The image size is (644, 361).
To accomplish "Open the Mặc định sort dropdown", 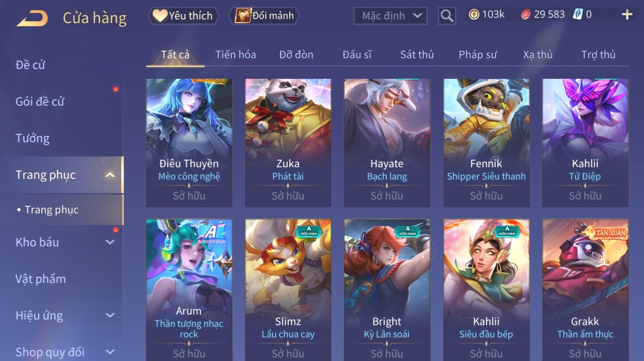I will [391, 16].
